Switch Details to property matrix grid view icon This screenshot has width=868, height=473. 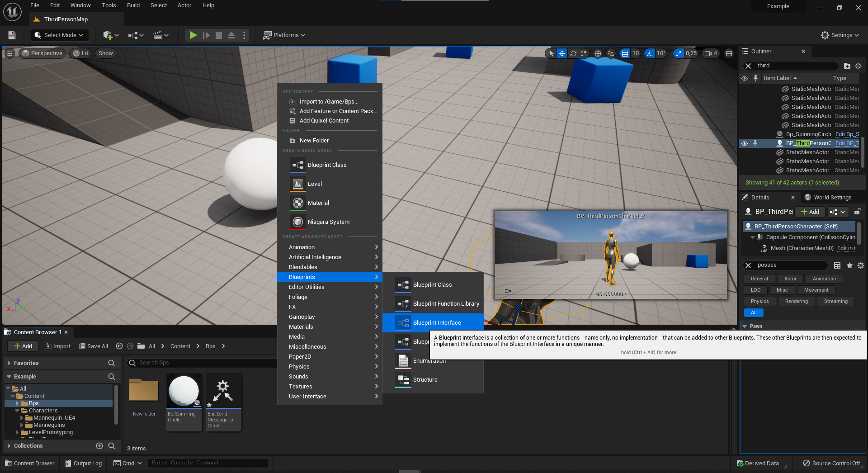coord(837,265)
